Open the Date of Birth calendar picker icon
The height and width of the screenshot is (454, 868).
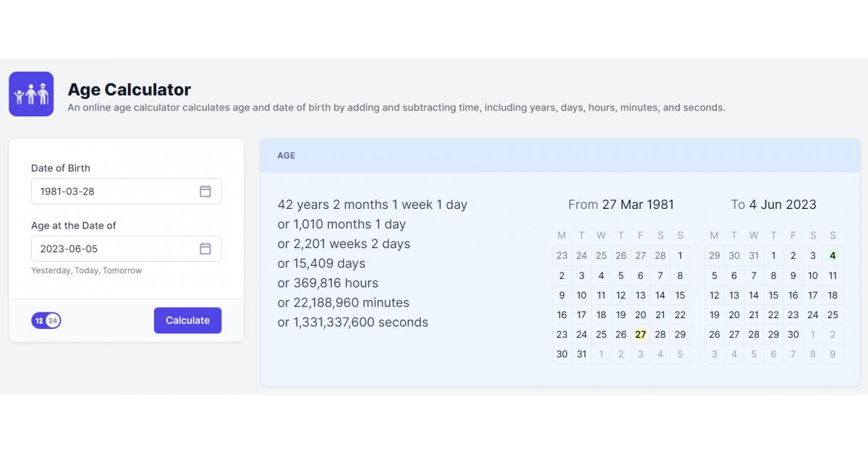[205, 192]
